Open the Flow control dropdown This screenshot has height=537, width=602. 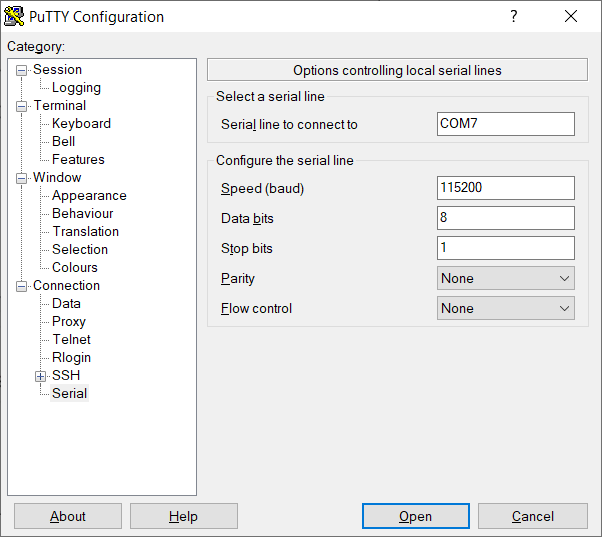[506, 308]
